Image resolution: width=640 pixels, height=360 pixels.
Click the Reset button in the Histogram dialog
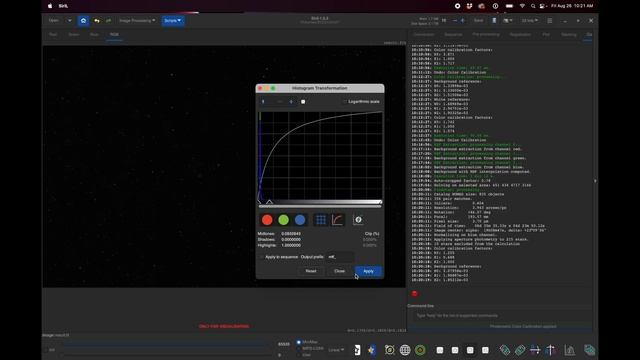point(311,271)
